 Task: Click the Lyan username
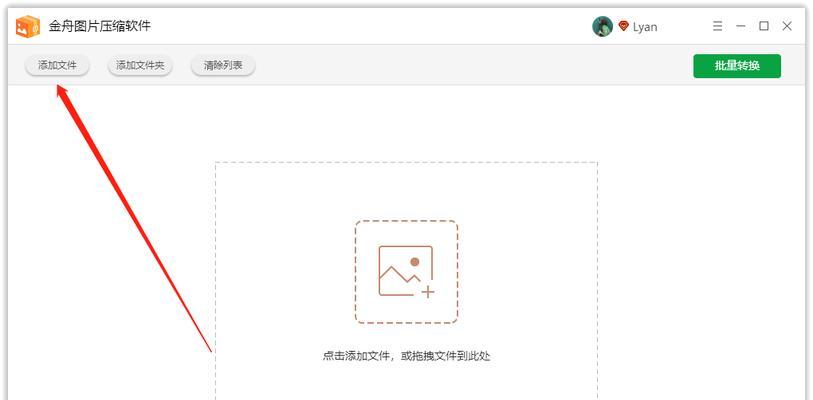click(x=645, y=27)
